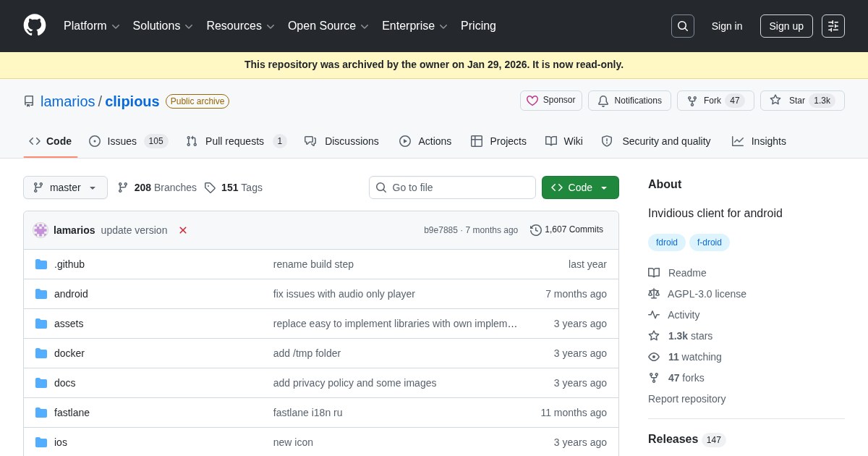Viewport: 868px width, 456px height.
Task: Open clipious repository name link
Action: pos(132,101)
